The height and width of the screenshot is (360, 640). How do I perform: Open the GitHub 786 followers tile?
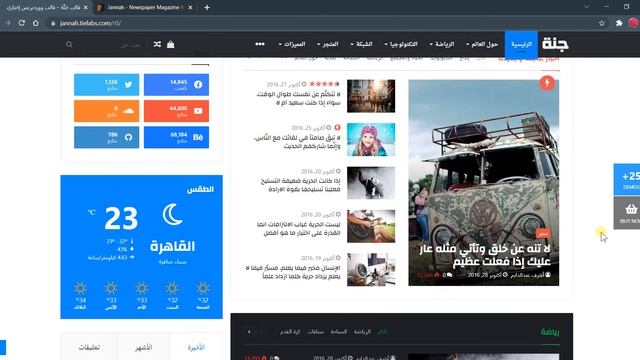107,137
